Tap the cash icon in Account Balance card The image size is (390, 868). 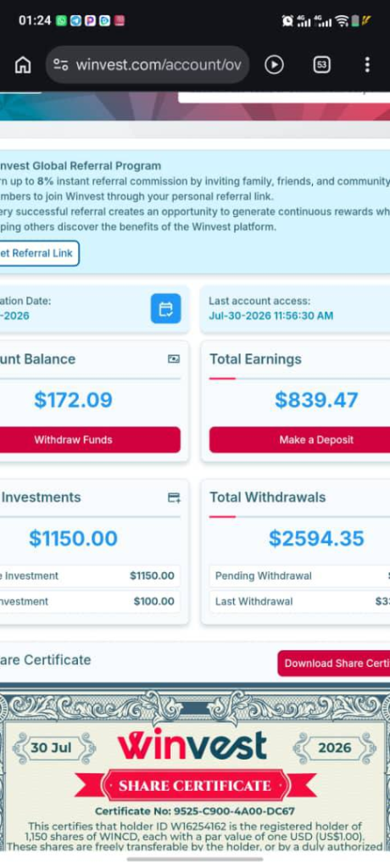point(174,359)
